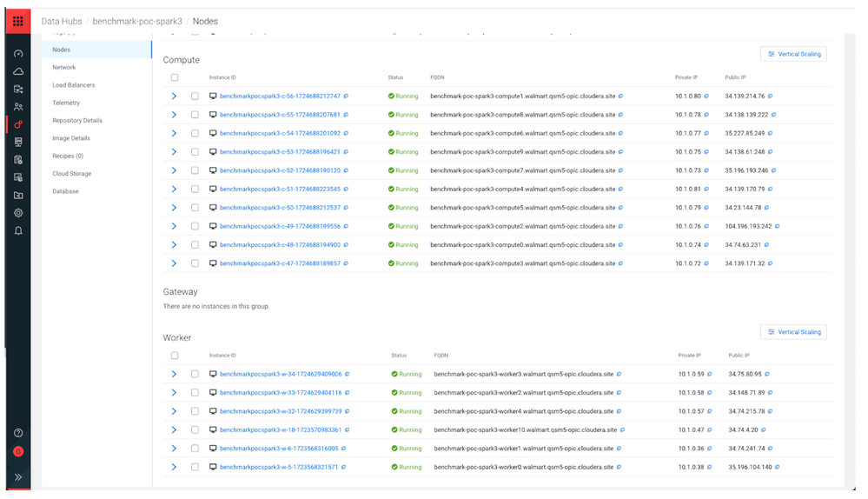868x499 pixels.
Task: Copy instance ID w-34-1724629409006
Action: [347, 375]
